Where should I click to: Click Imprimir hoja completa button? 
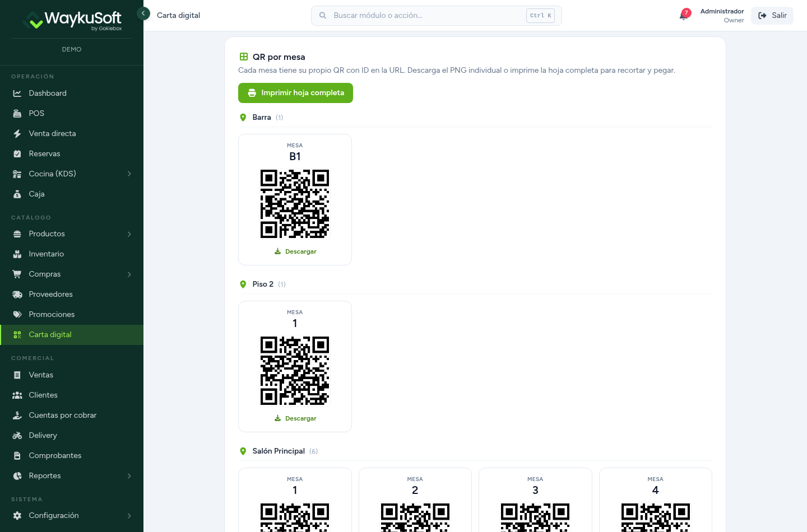pos(295,93)
